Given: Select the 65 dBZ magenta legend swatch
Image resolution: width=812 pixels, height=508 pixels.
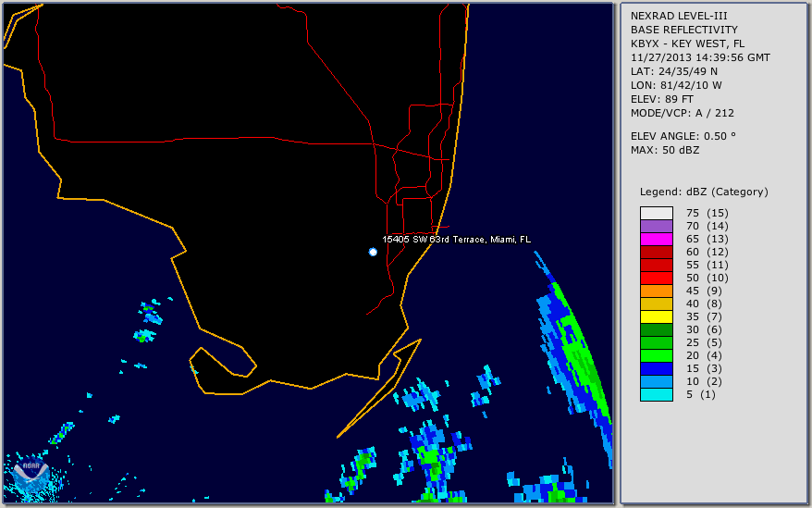Looking at the screenshot, I should click(657, 239).
